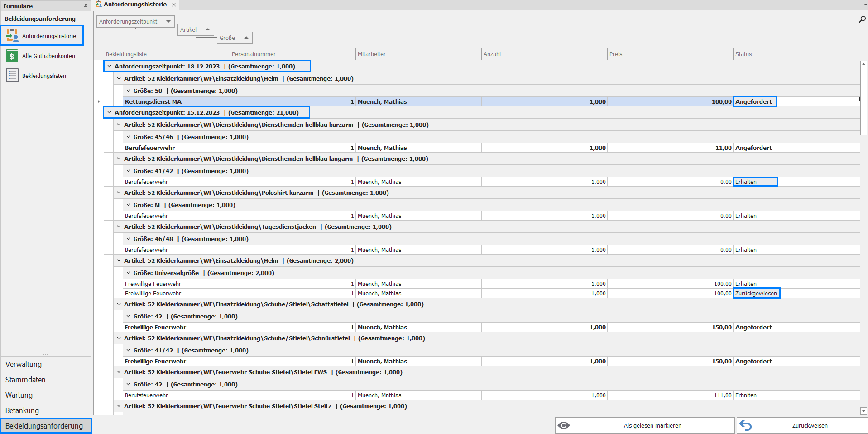Collapse the 15.12.2023 Anforderungszeitpunkt group

[x=109, y=112]
